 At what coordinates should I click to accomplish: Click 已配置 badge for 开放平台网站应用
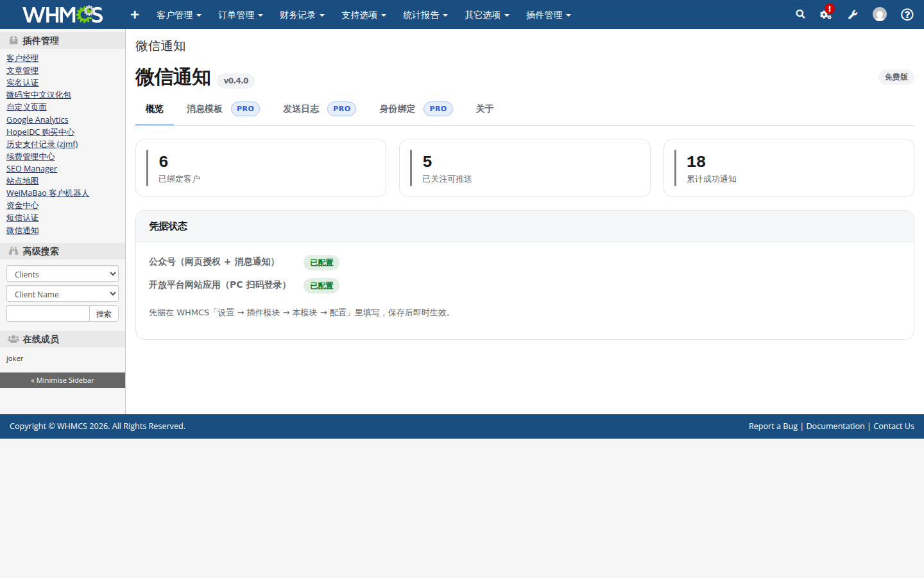(x=321, y=286)
